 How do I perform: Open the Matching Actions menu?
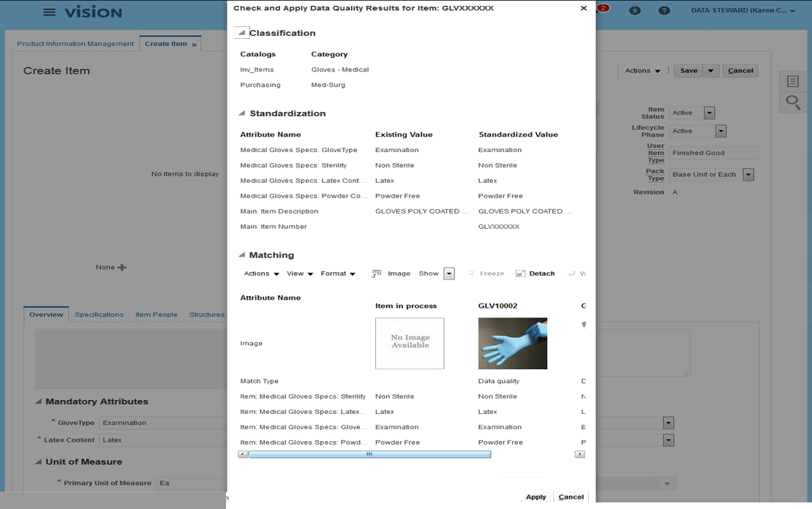261,274
